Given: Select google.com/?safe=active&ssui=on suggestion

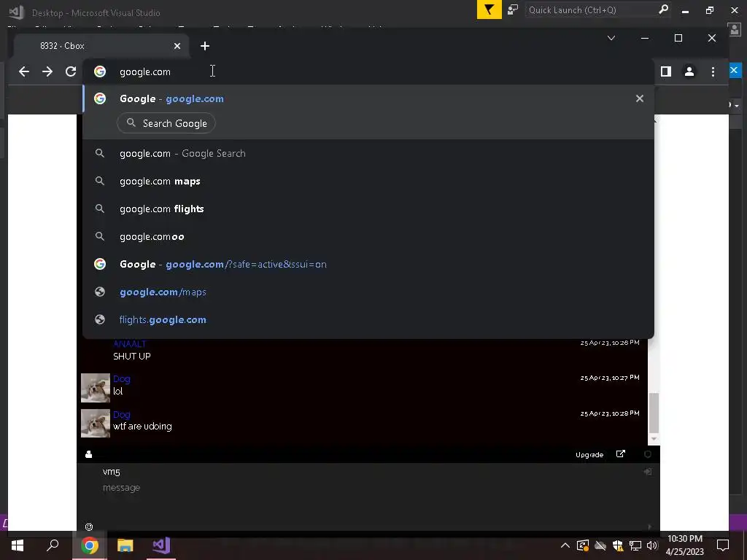Looking at the screenshot, I should pyautogui.click(x=368, y=264).
